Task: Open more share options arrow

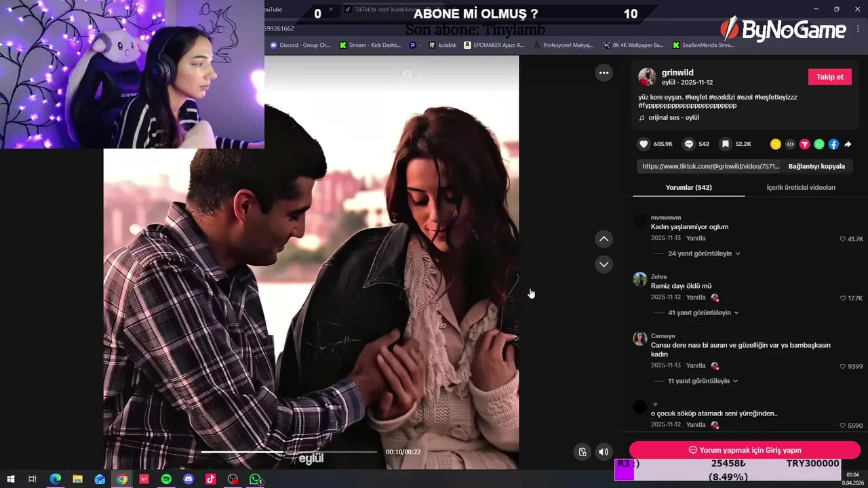Action: coord(848,144)
